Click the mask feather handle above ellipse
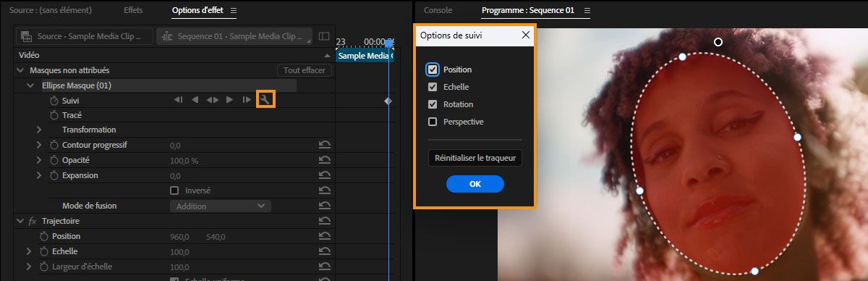 pos(718,42)
